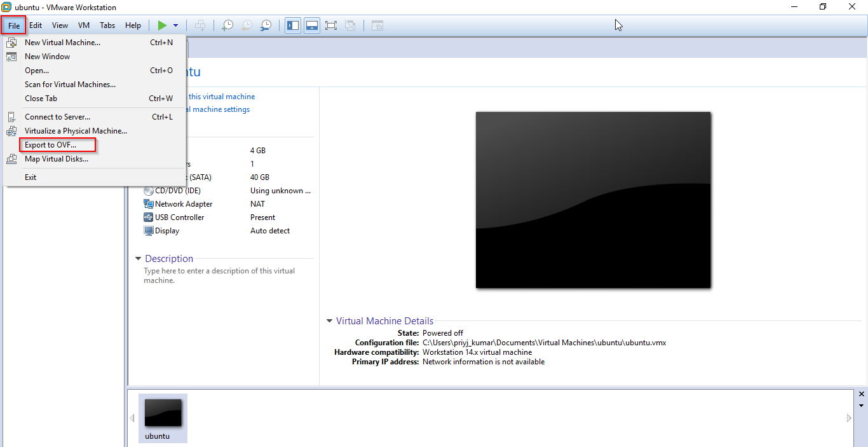The height and width of the screenshot is (447, 868).
Task: Select the ubuntu thumbnail in bottom bar
Action: 163,418
